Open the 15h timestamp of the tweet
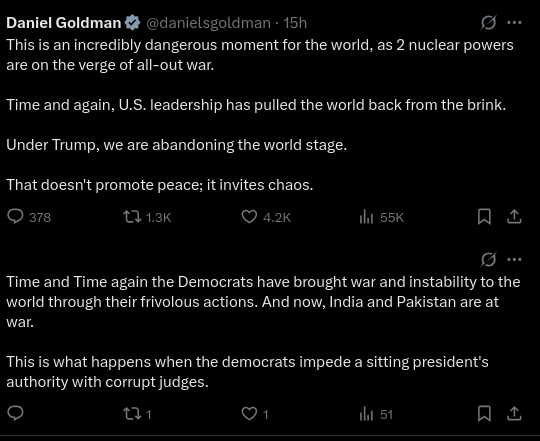This screenshot has width=540, height=441. point(295,23)
